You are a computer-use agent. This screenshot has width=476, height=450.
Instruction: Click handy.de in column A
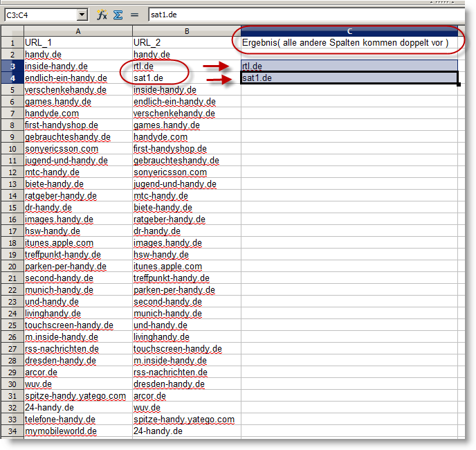tap(78, 55)
